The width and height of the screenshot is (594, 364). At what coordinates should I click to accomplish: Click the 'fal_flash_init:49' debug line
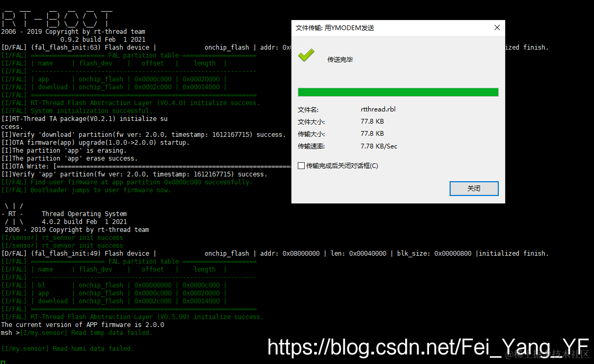point(275,253)
